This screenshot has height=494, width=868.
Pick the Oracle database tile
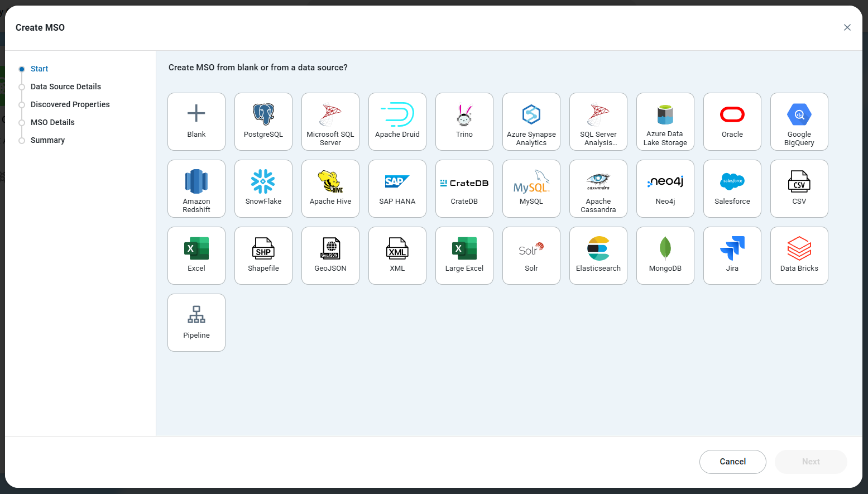tap(732, 122)
